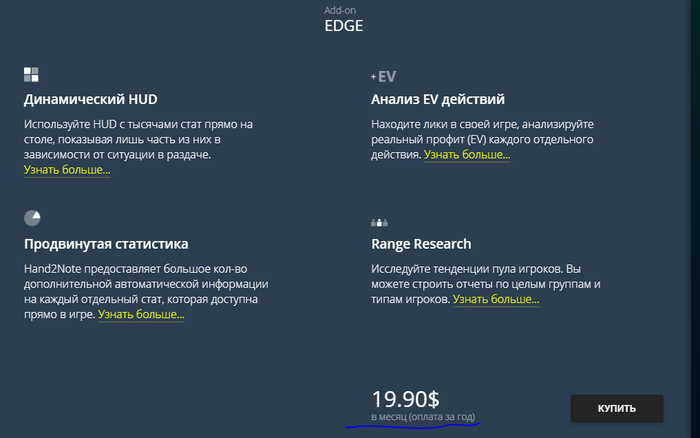Follow Узнать больше under Продвинутая статистика
Viewport: 700px width, 438px height.
[x=141, y=314]
